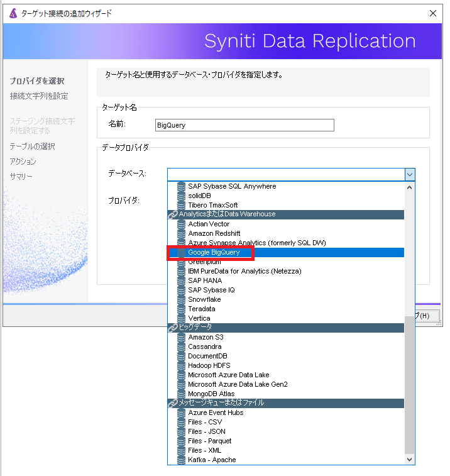The height and width of the screenshot is (476, 450).
Task: Pick Tibero TmaxSoft database entry
Action: coord(286,205)
